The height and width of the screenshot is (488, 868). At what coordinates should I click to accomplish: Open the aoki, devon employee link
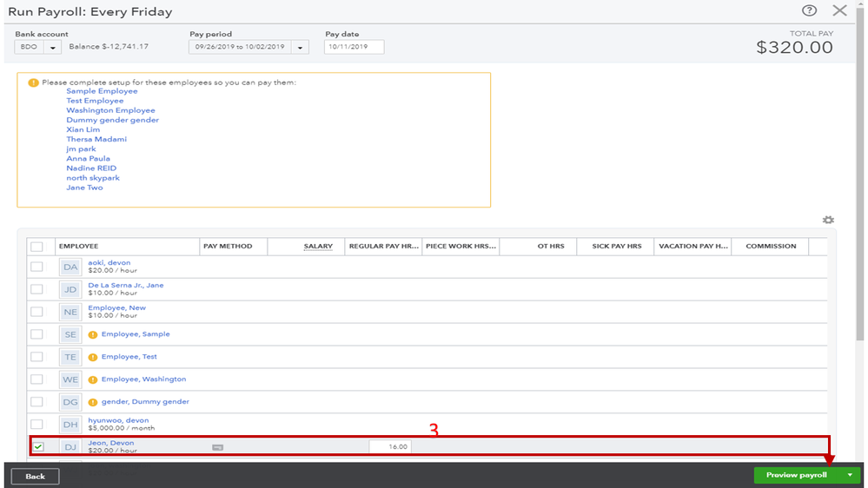pos(109,263)
